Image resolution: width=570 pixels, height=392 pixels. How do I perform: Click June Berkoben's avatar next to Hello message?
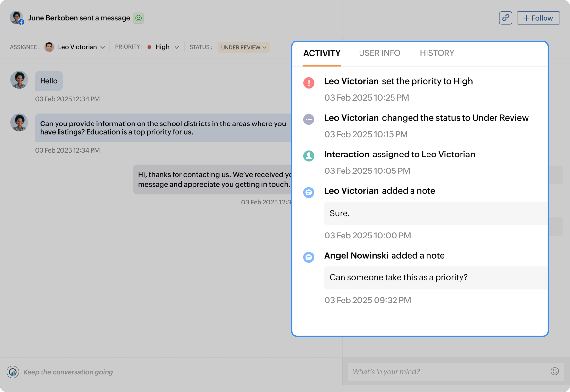19,79
